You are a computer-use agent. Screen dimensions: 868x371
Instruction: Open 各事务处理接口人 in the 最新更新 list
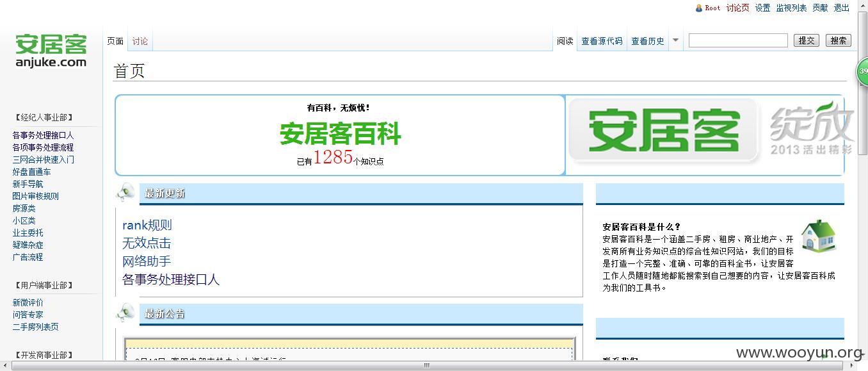tap(171, 279)
